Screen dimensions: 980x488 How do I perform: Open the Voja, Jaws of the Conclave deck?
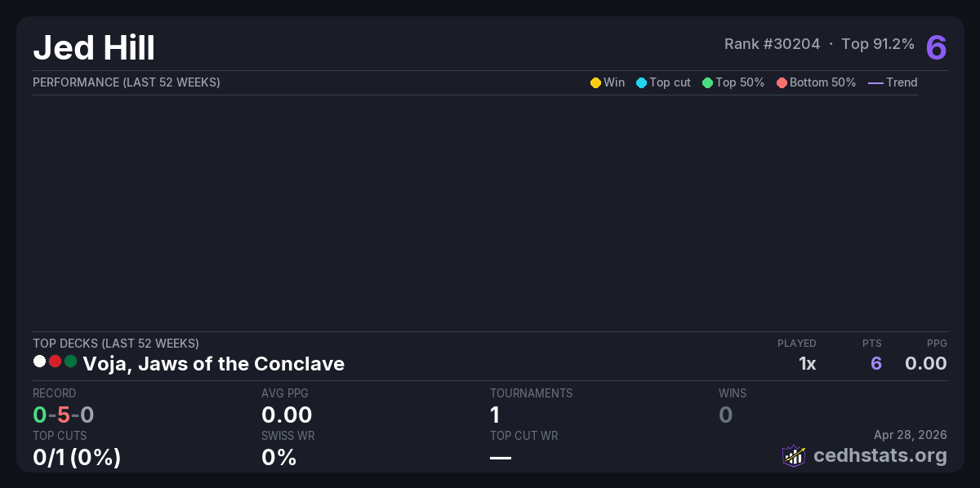(213, 364)
